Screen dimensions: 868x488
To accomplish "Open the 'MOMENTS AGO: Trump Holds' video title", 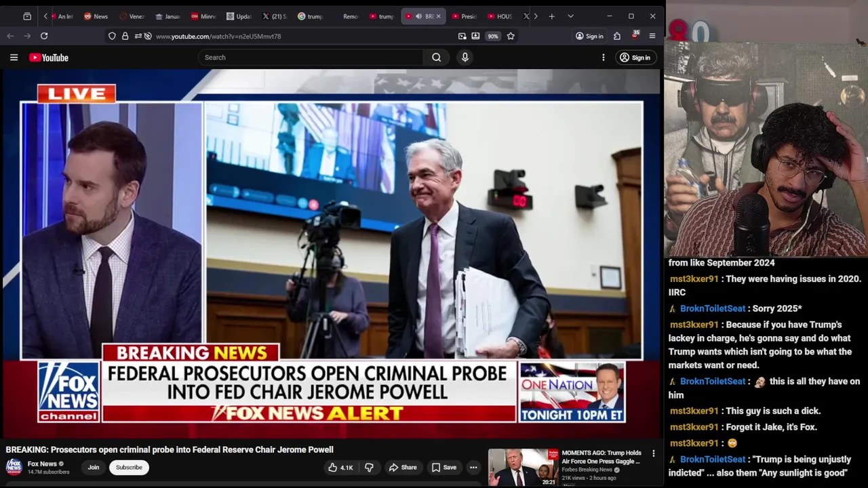I will (601, 457).
